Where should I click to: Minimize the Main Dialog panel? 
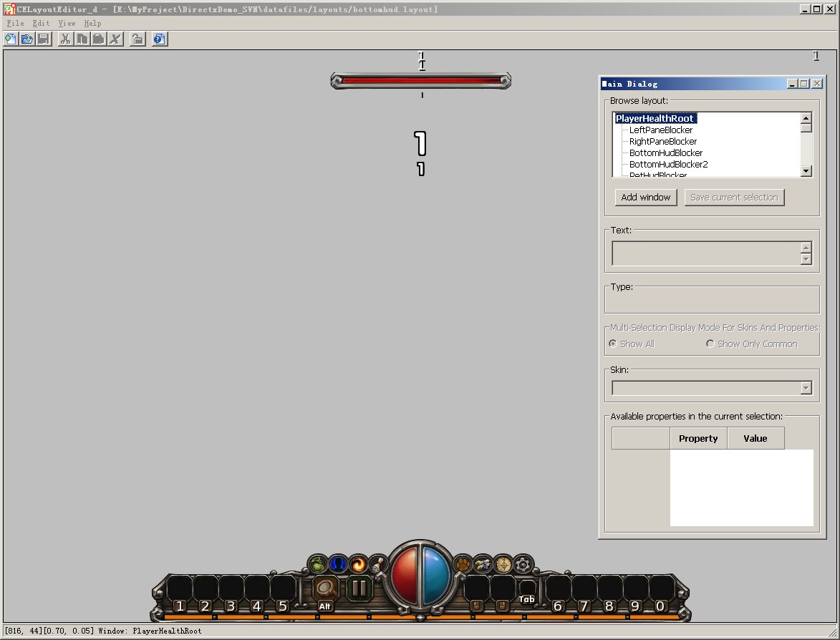(792, 84)
